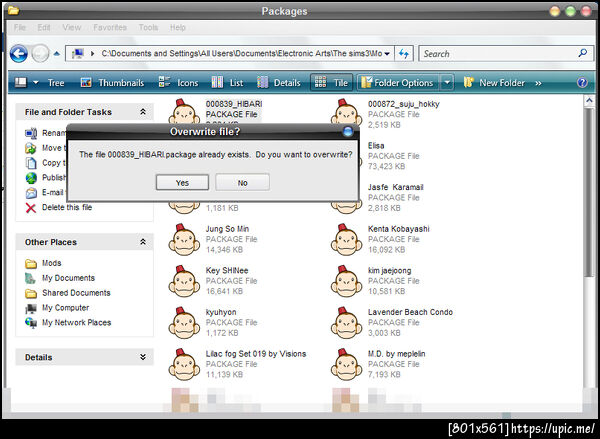600x439 pixels.
Task: Click the blue orb on Overwrite dialog title
Action: point(348,132)
